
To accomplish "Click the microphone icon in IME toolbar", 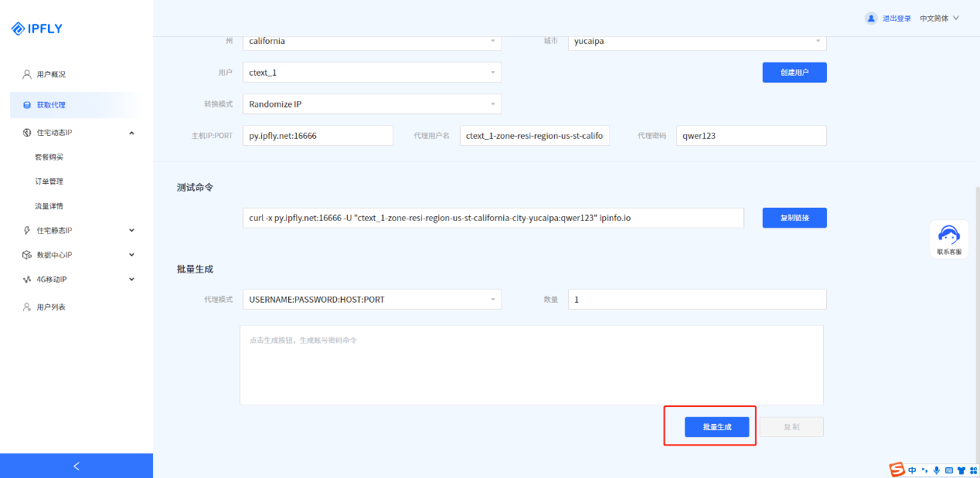I will (x=936, y=470).
